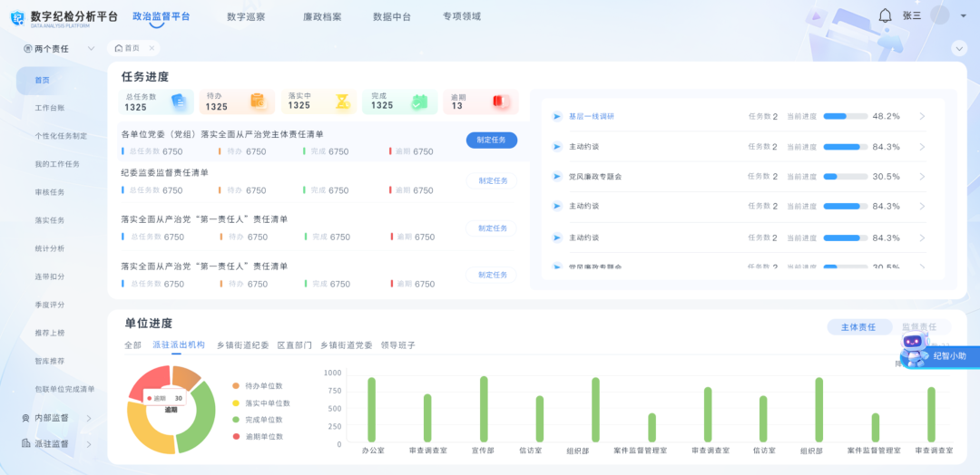This screenshot has width=980, height=475.
Task: Click the arrow icon beside 基层一线调研
Action: point(557,116)
